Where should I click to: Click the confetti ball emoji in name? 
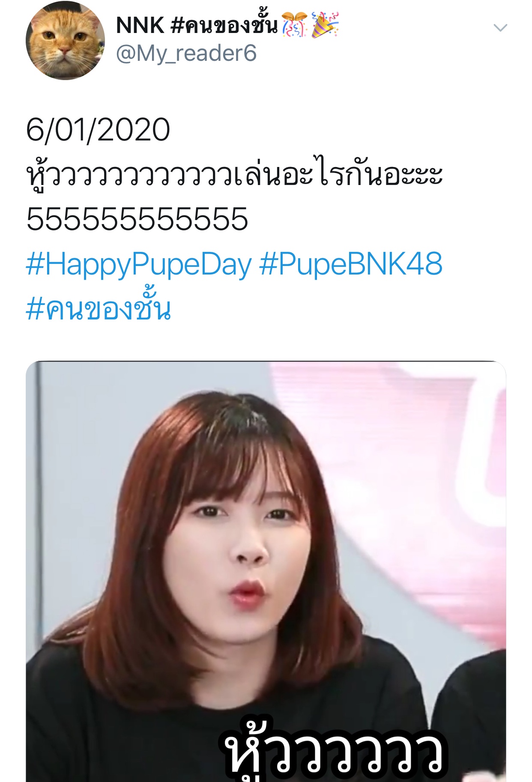(295, 25)
